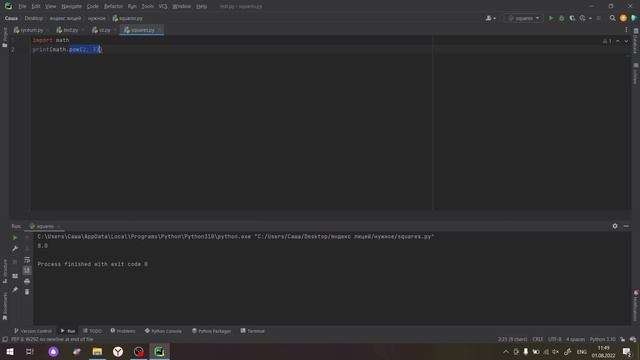Image resolution: width=640 pixels, height=360 pixels.
Task: Open the Python Packages tool window
Action: [x=211, y=331]
